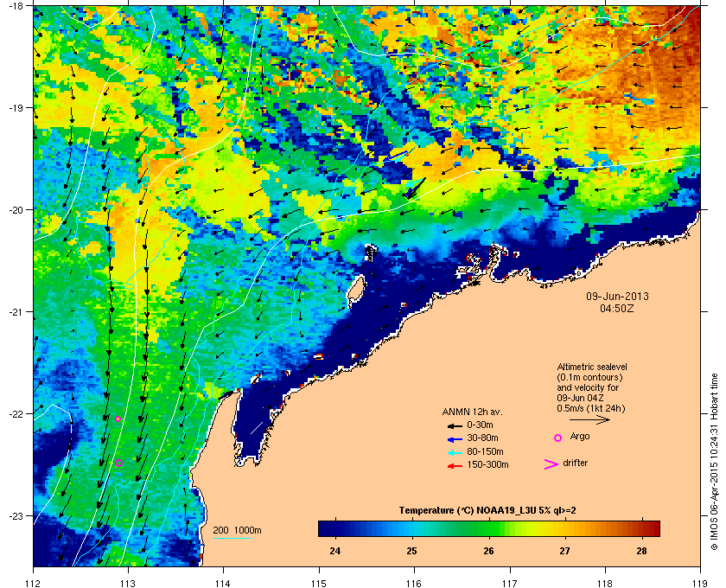The height and width of the screenshot is (588, 726).
Task: Click the 0.5m/s velocity scale arrow
Action: click(x=589, y=420)
